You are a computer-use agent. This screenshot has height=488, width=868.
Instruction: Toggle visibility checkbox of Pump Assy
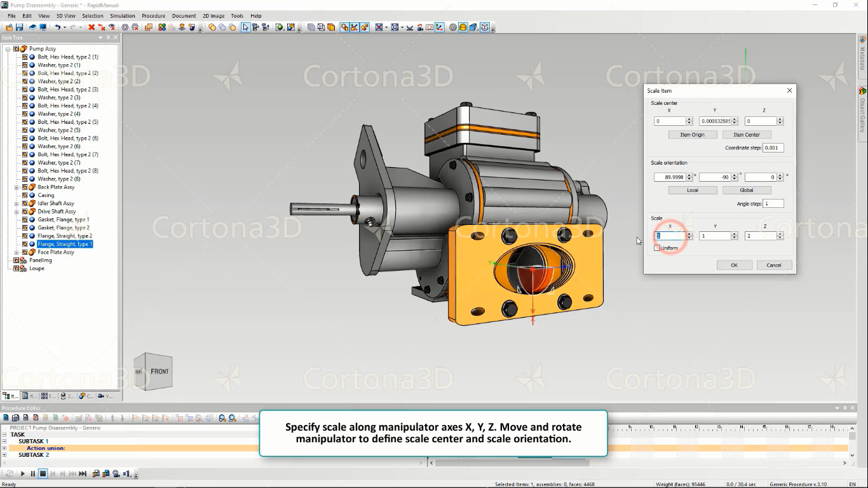(x=16, y=48)
